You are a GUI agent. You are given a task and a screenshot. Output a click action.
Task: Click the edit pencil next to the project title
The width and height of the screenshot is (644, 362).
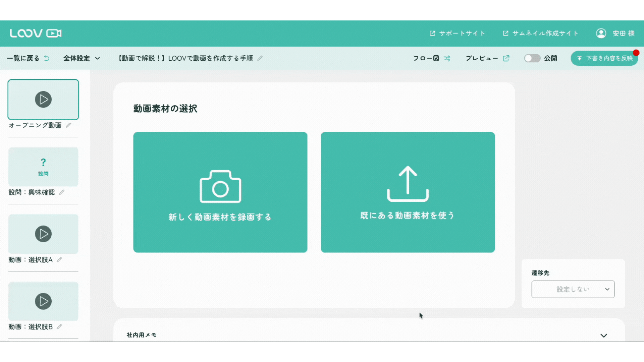tap(260, 58)
